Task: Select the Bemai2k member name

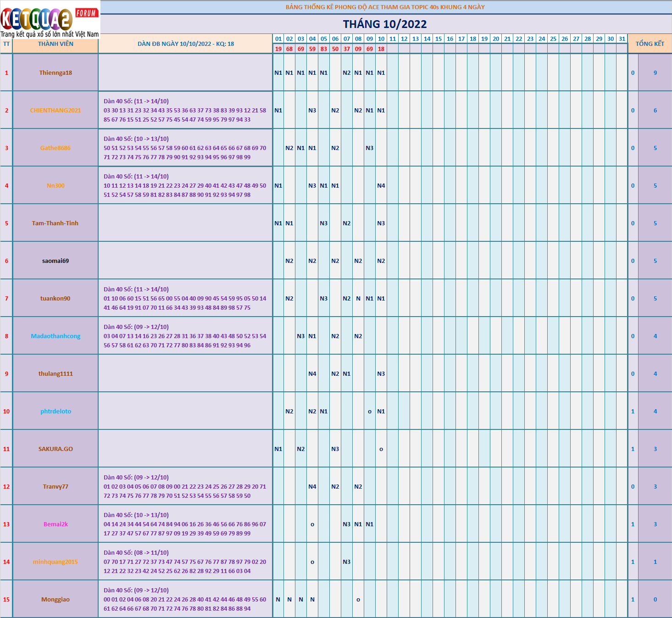Action: coord(56,524)
